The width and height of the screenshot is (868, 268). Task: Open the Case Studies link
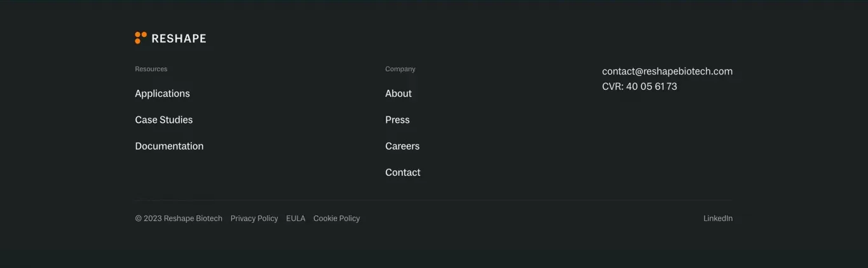pos(163,120)
